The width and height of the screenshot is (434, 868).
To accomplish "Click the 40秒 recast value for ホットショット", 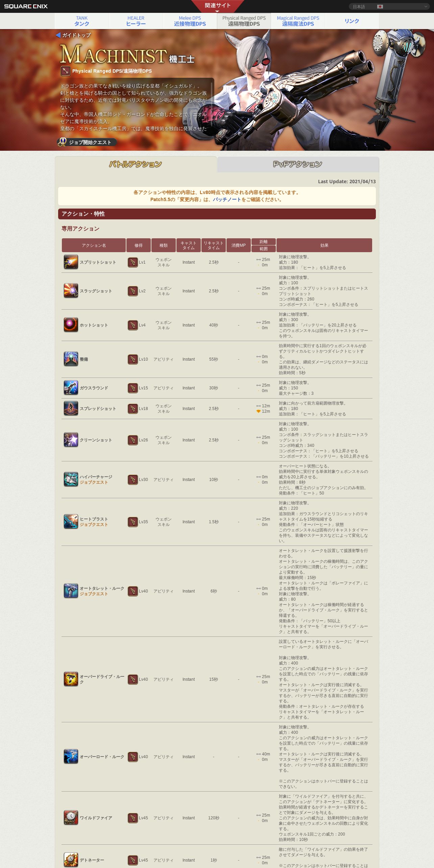I will click(x=214, y=325).
